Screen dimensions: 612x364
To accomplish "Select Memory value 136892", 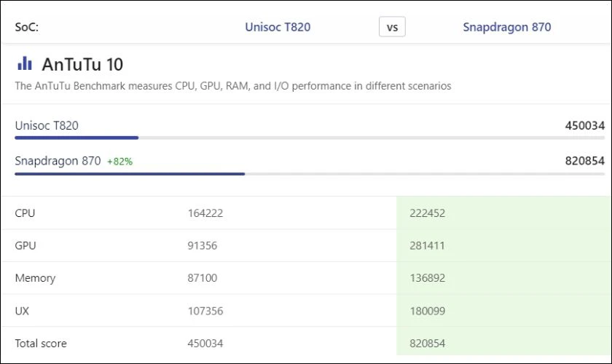I will (427, 278).
